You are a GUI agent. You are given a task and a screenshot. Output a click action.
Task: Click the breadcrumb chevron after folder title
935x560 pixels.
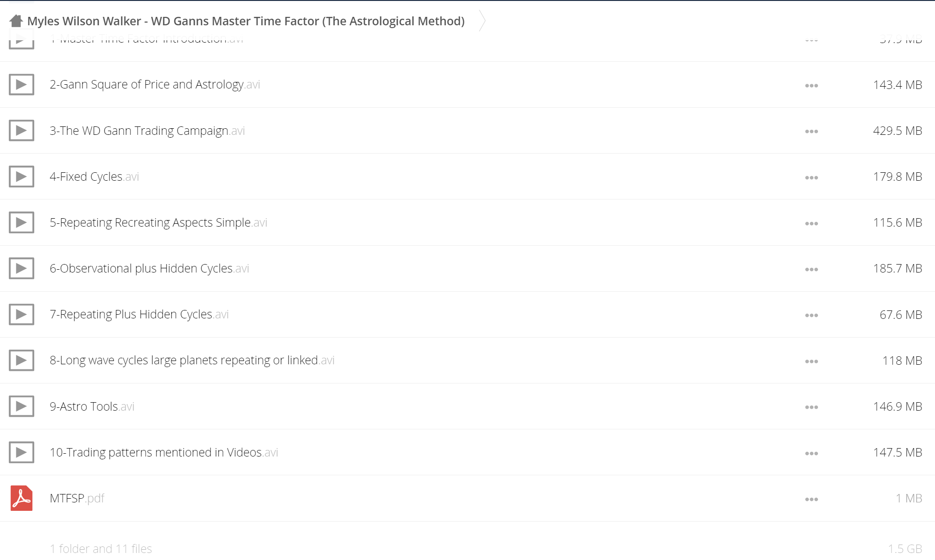click(x=482, y=21)
